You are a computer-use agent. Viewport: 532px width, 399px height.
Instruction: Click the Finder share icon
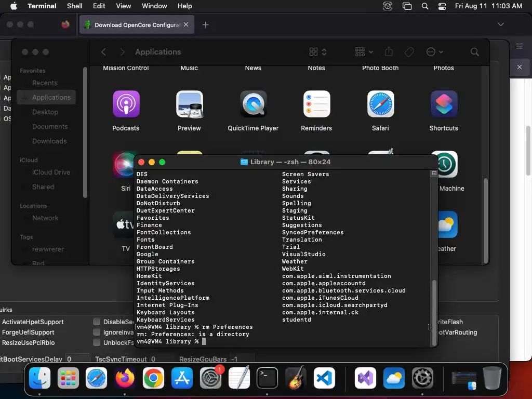pyautogui.click(x=389, y=51)
